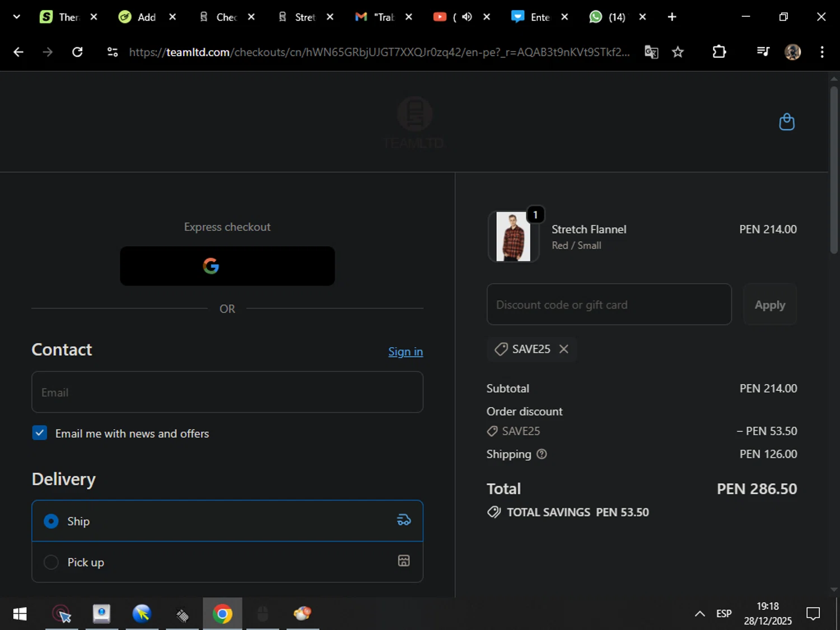The height and width of the screenshot is (630, 840).
Task: Switch to the Gmail 'Trat' tab
Action: [x=376, y=17]
